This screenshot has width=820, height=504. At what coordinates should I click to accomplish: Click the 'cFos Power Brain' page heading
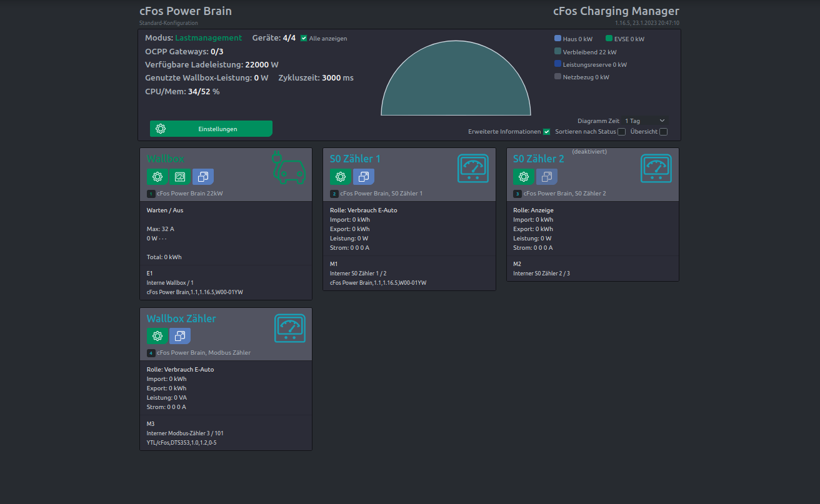tap(185, 11)
